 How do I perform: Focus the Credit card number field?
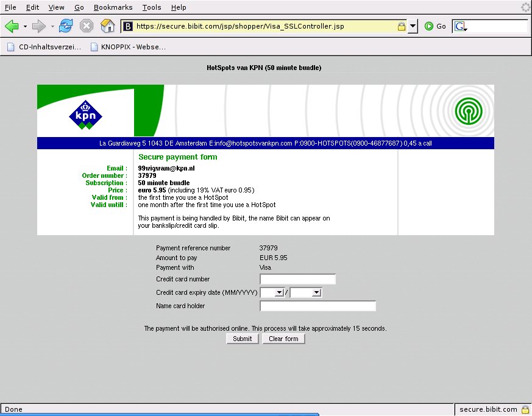[x=297, y=280]
